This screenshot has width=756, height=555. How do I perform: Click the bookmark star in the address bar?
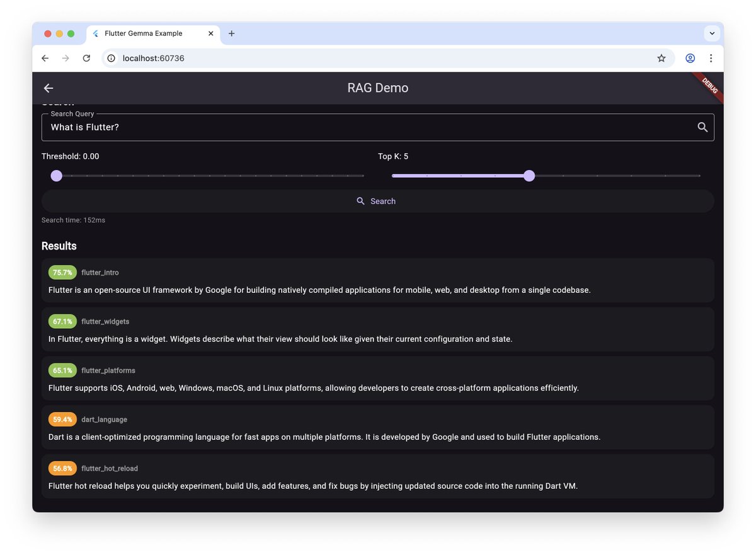tap(661, 58)
